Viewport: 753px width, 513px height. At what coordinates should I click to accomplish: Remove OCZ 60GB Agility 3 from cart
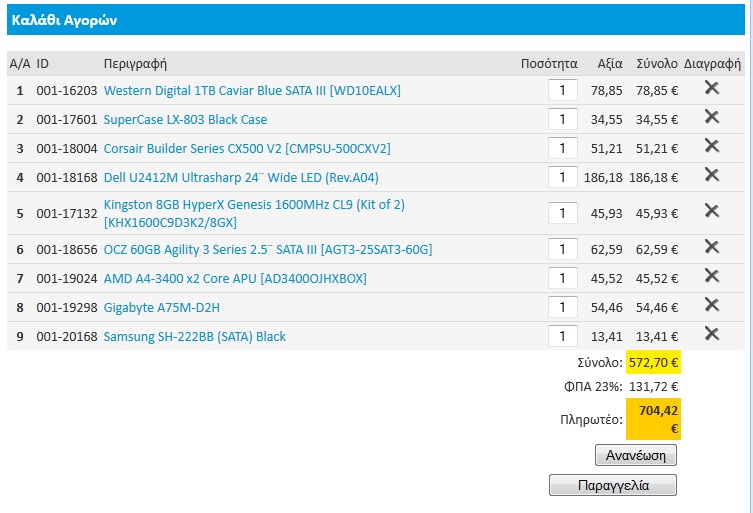point(712,247)
